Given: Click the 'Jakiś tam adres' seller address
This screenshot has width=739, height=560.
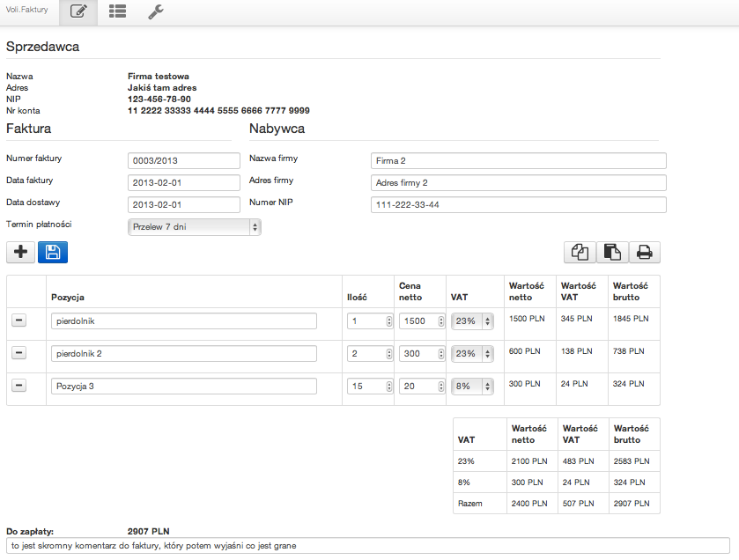Looking at the screenshot, I should click(x=162, y=87).
